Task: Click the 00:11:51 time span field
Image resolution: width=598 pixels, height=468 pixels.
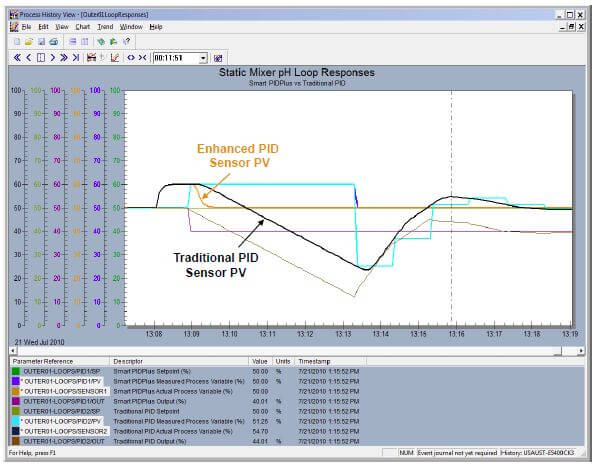Action: tap(176, 58)
